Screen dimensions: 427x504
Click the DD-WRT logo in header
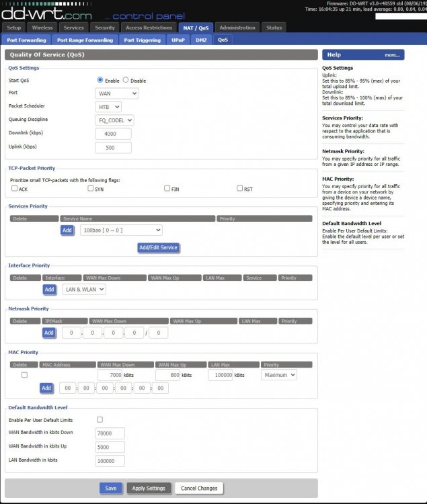pyautogui.click(x=47, y=11)
